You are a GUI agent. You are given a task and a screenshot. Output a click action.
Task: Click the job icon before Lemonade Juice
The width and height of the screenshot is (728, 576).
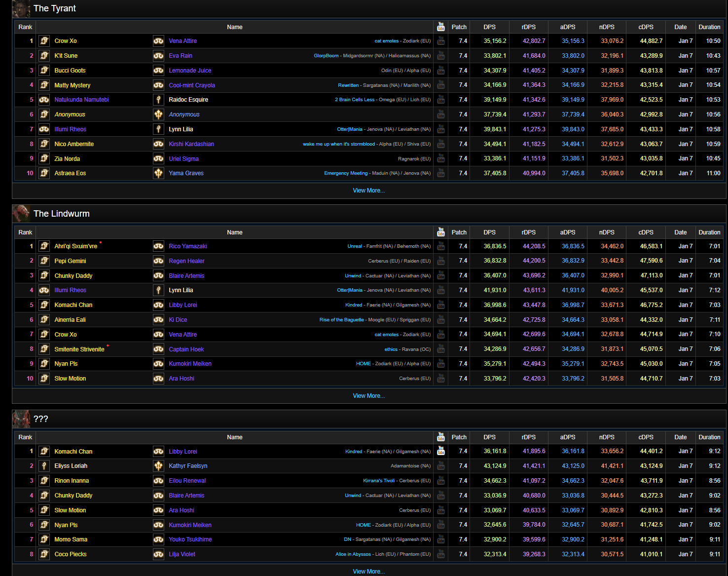point(158,71)
